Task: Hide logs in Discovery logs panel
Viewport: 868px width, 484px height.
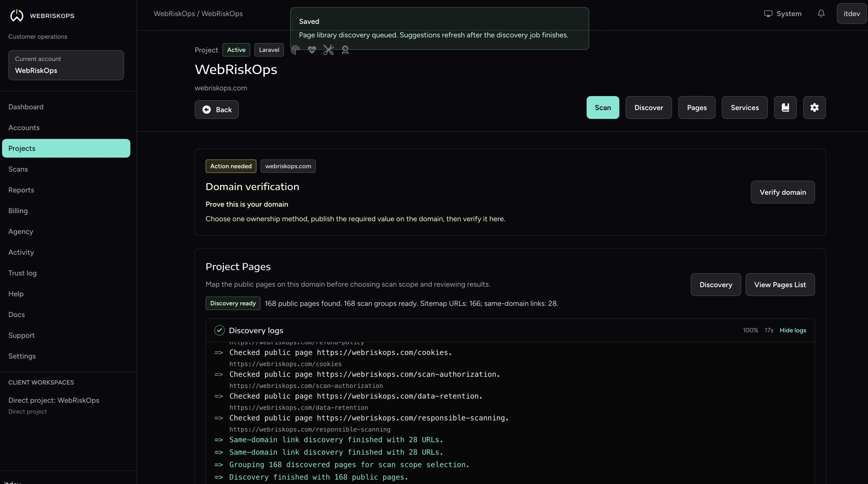Action: (x=792, y=330)
